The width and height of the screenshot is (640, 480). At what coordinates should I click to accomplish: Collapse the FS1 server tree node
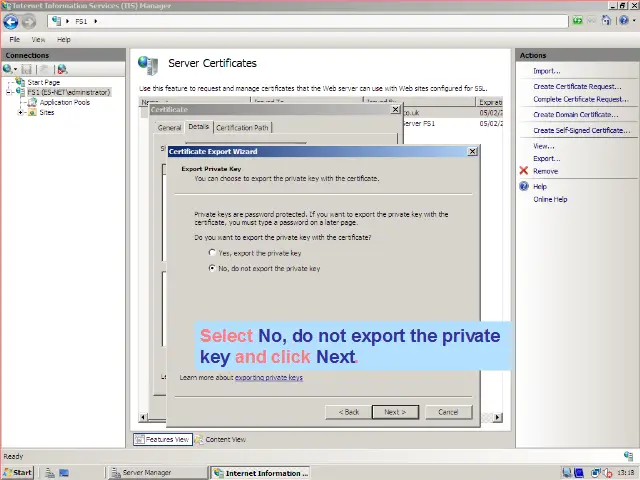tap(9, 92)
